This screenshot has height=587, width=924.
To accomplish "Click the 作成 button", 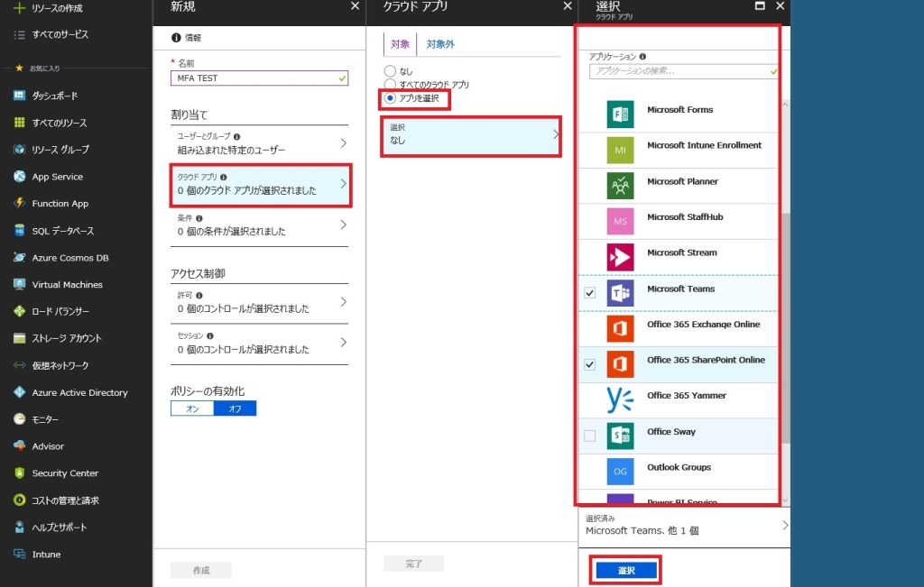I will point(201,570).
